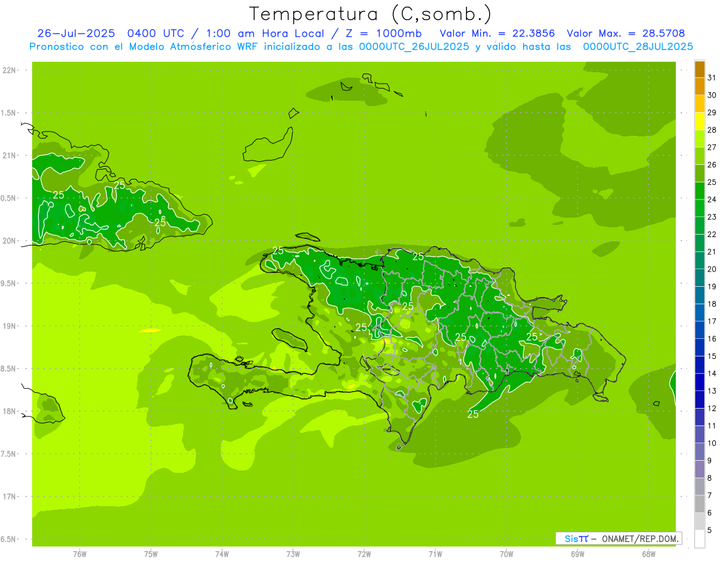This screenshot has height=562, width=728.
Task: Click the "17" value on the color scale
Action: (x=712, y=321)
